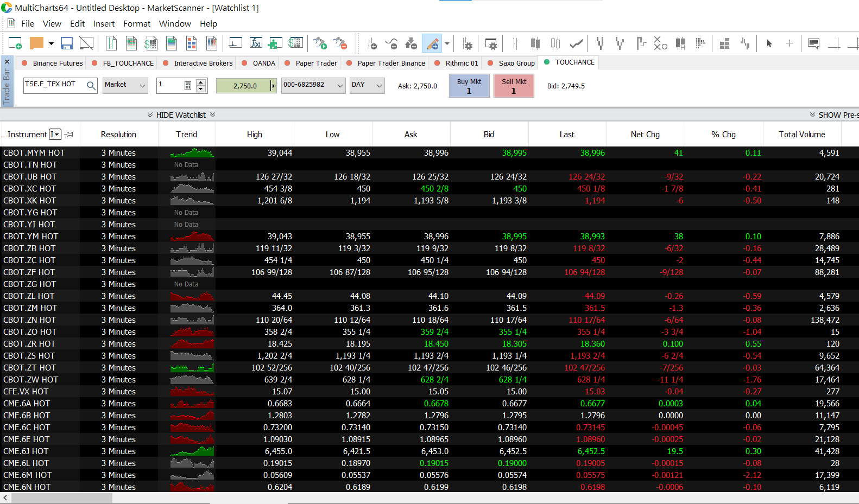859x504 pixels.
Task: Switch to the Binance Futures broker tab
Action: [52, 63]
